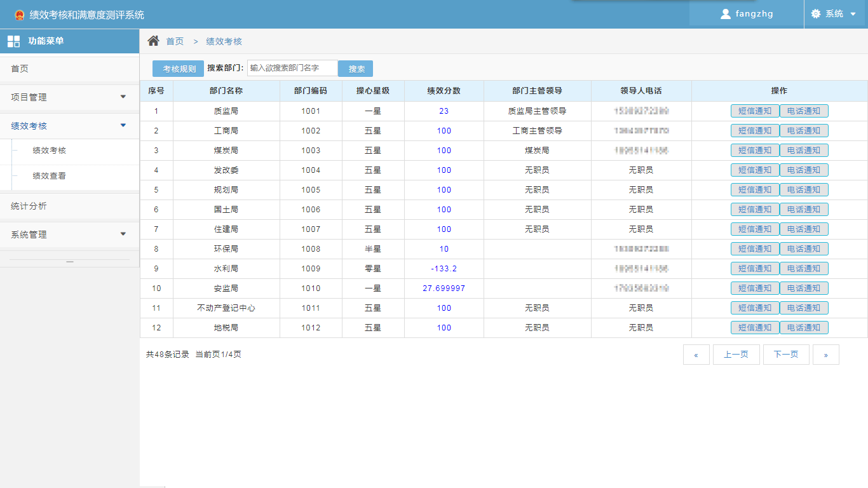Screen dimensions: 868x488
Task: Send 短信通知 for 质监局
Action: [755, 111]
